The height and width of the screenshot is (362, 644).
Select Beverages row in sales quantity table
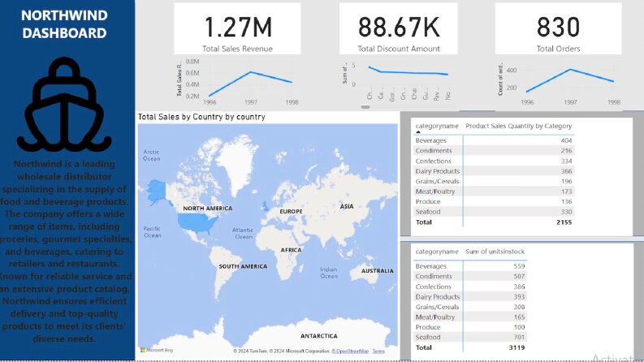click(493, 140)
